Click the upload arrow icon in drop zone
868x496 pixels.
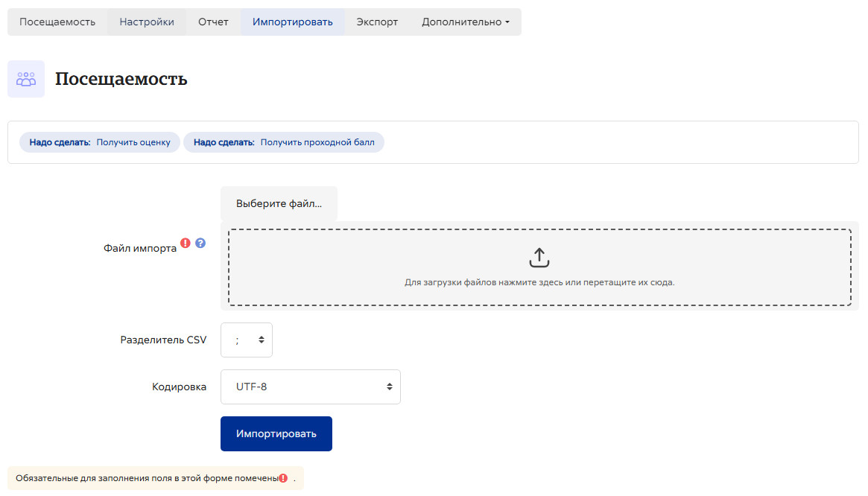pos(539,258)
